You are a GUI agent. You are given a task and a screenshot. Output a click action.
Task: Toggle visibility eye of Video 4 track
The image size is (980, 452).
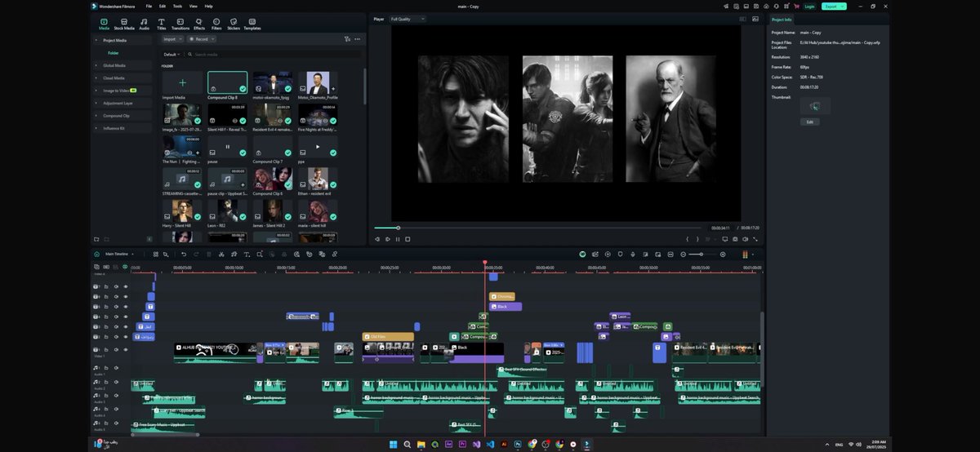click(125, 317)
